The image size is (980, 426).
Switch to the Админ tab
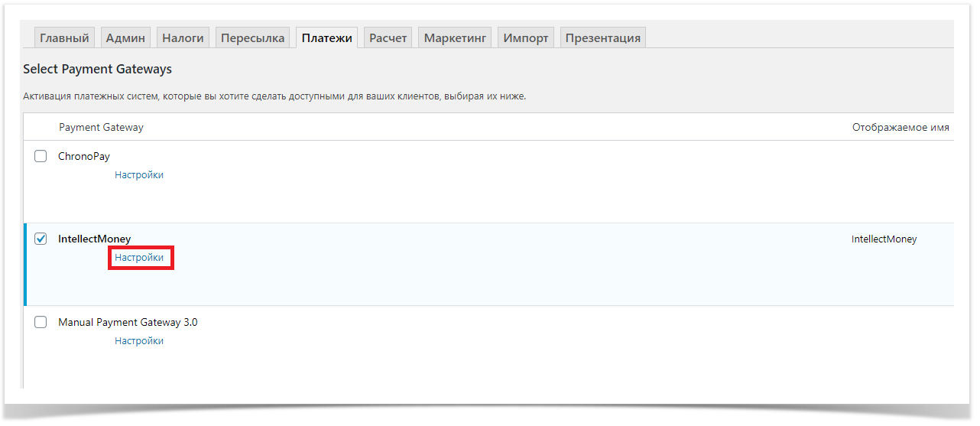(125, 38)
